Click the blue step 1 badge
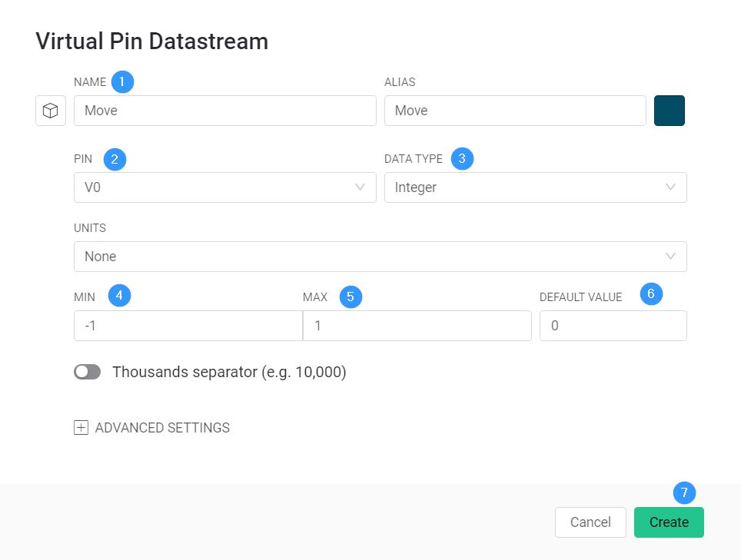 click(122, 81)
